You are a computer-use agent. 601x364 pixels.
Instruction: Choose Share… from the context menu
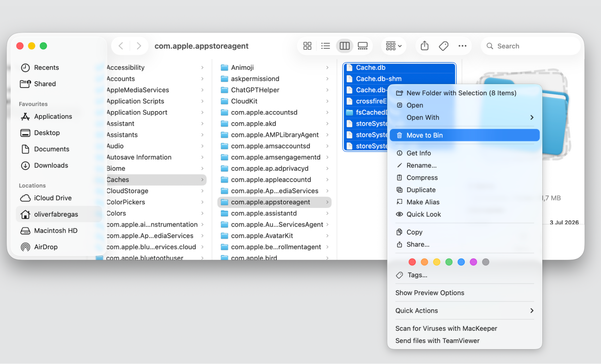point(465,244)
